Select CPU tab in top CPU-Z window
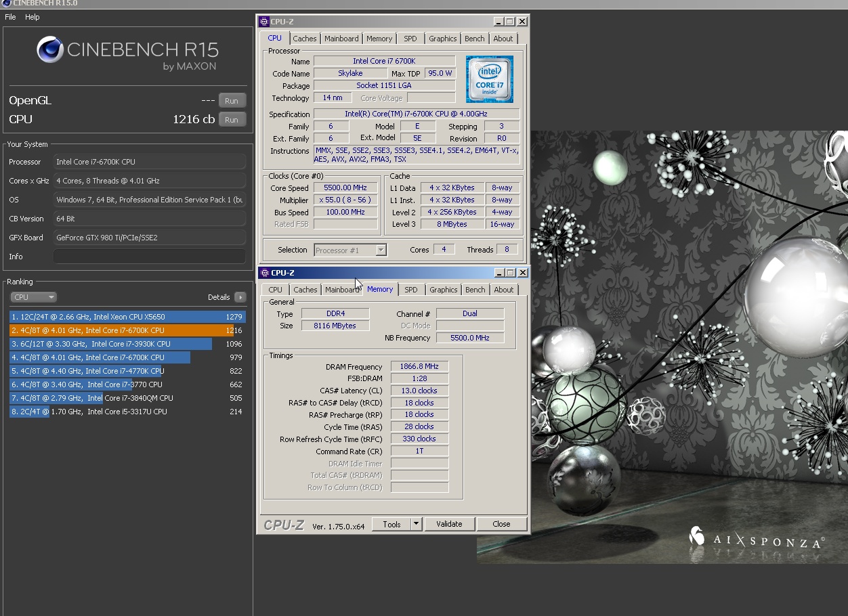 click(x=275, y=38)
